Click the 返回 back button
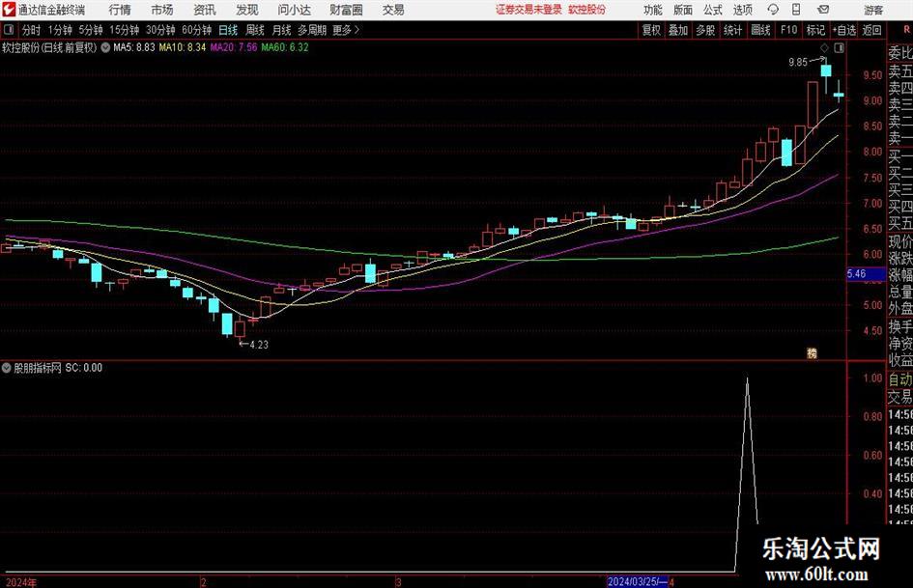This screenshot has height=588, width=913. [871, 30]
